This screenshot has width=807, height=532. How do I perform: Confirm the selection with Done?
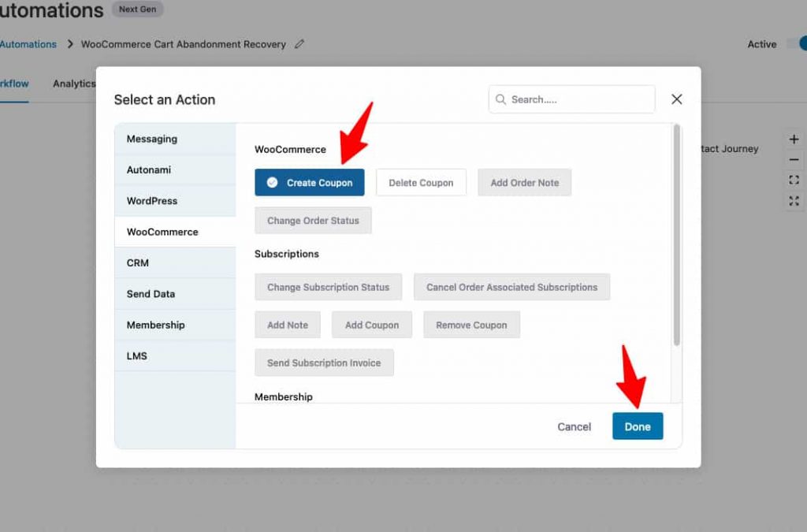(x=638, y=426)
